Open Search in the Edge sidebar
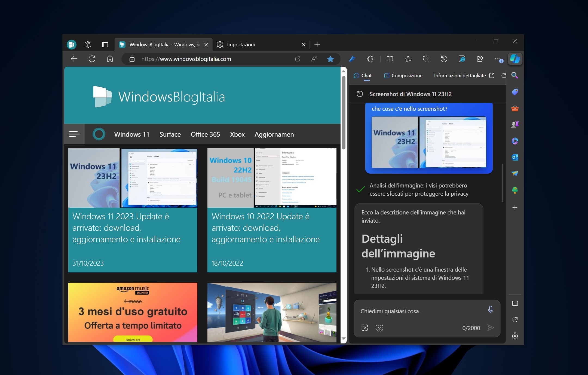The image size is (588, 375). pyautogui.click(x=515, y=75)
